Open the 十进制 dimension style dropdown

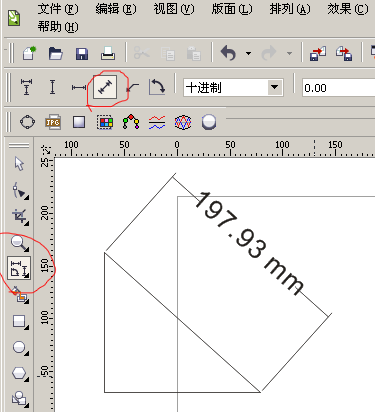click(x=275, y=87)
